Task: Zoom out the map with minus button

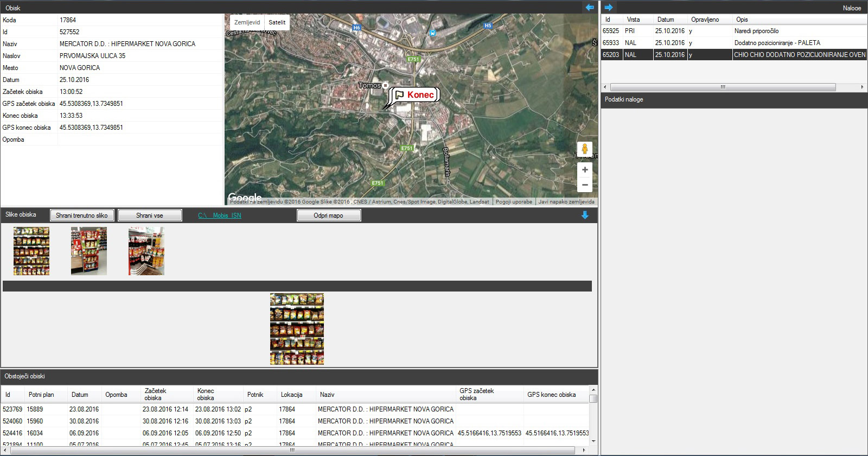Action: pos(585,185)
